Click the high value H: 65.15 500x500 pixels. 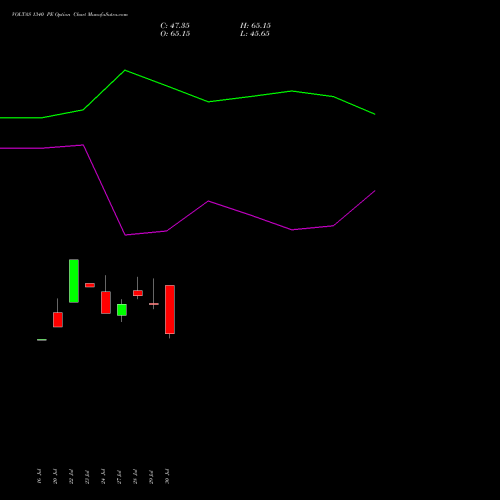(255, 26)
